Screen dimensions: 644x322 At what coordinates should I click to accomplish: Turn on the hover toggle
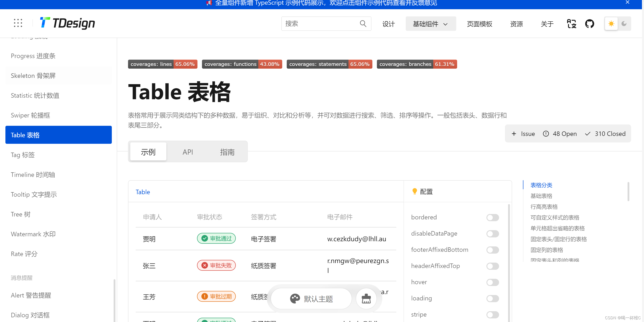tap(492, 282)
